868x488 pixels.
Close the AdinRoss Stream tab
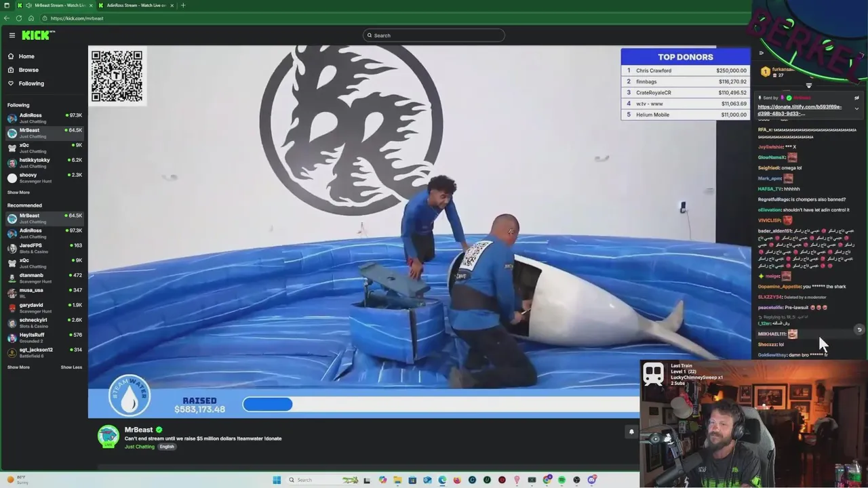172,5
